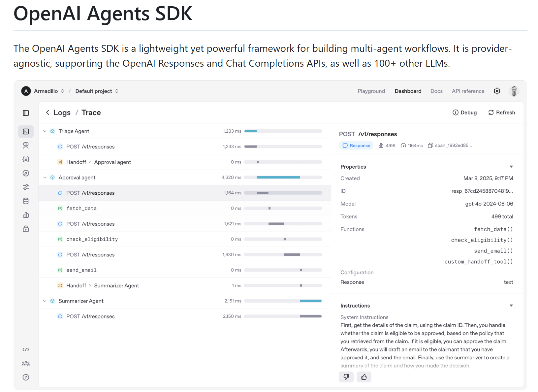Open the lock API keys sidebar icon
The image size is (538, 392).
[x=26, y=229]
